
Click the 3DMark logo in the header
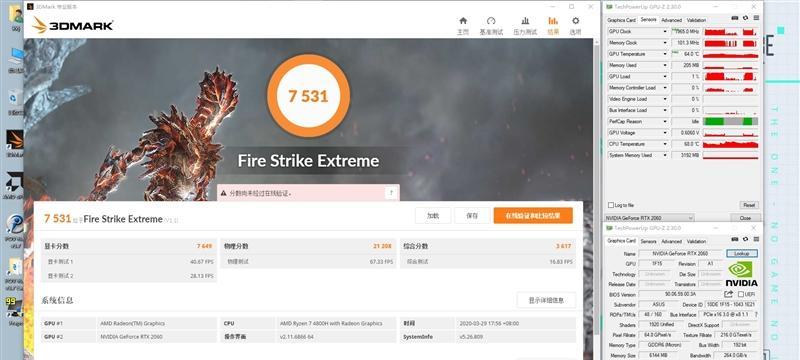(72, 25)
